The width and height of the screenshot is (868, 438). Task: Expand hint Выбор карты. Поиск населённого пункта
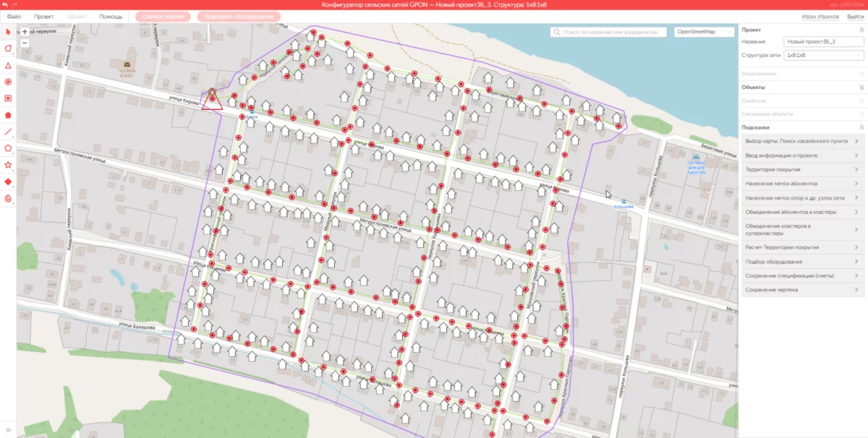[803, 140]
